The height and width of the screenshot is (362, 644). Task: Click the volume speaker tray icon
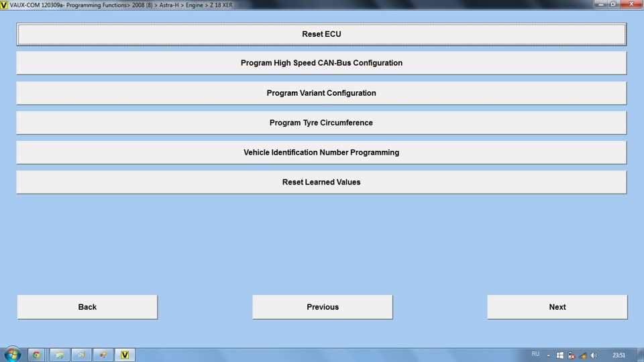pos(594,355)
